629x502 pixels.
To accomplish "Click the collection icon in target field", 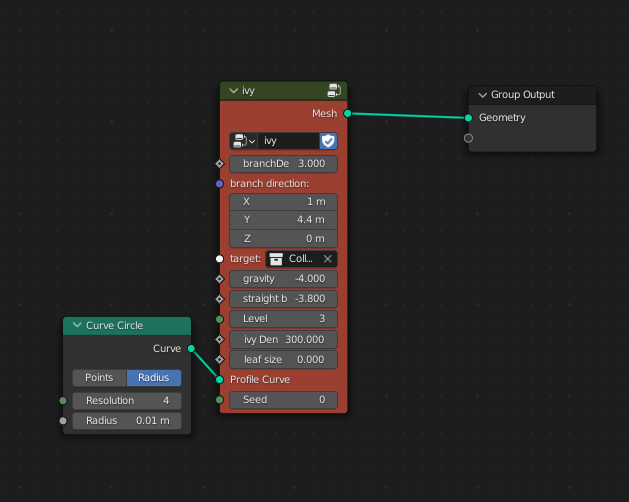I will (x=276, y=259).
